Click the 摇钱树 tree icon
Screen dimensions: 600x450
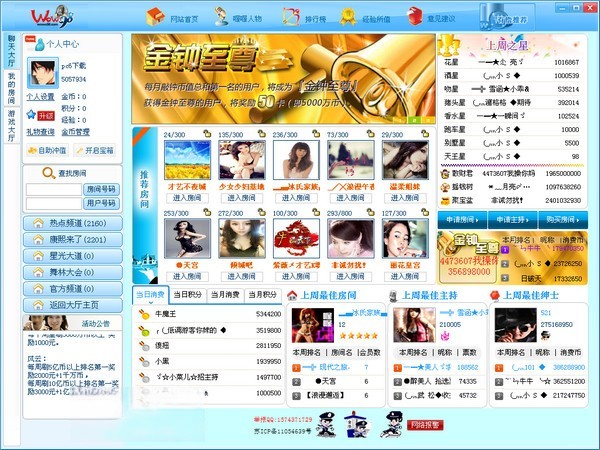pos(445,187)
